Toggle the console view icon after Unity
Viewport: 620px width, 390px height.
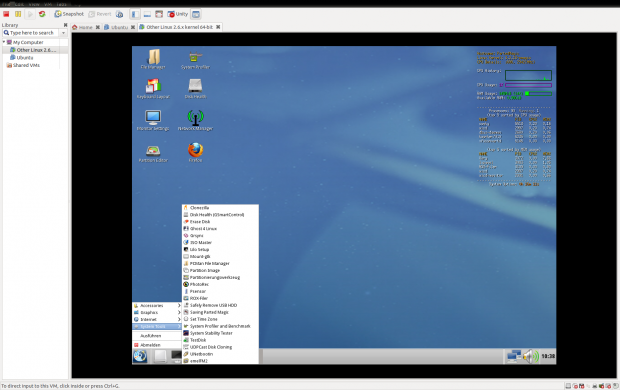196,14
